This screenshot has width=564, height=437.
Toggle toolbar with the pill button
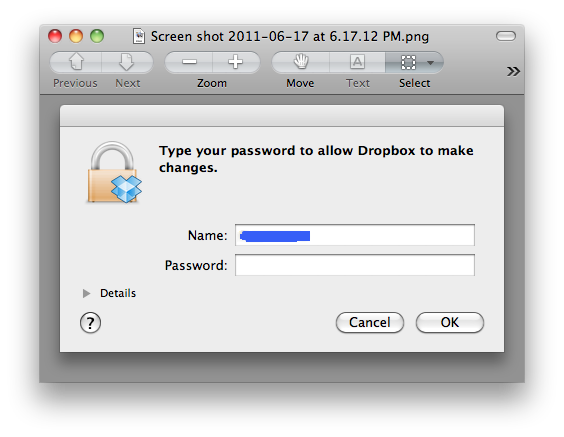[506, 36]
